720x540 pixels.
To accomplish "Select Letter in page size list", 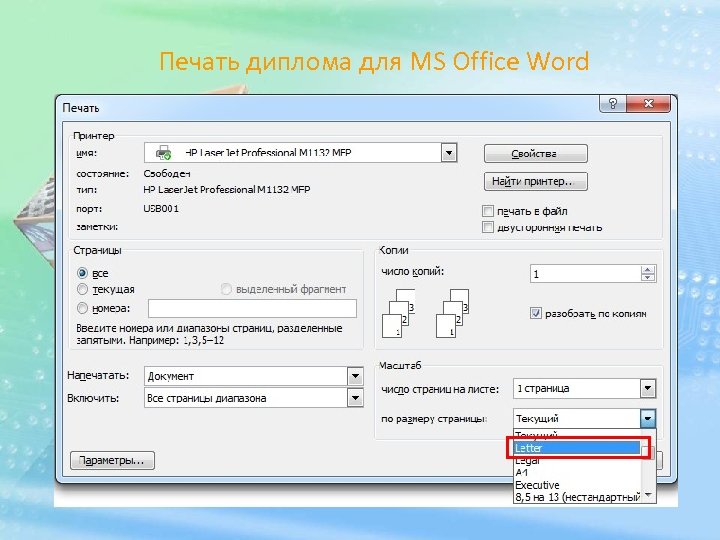I will [577, 448].
